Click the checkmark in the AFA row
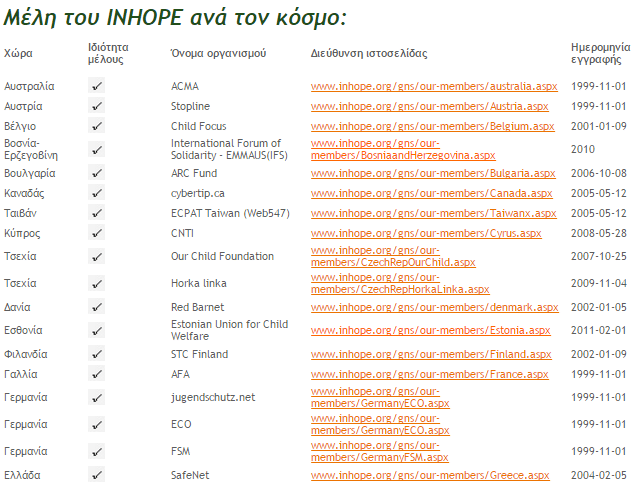631x483 pixels. [x=96, y=374]
